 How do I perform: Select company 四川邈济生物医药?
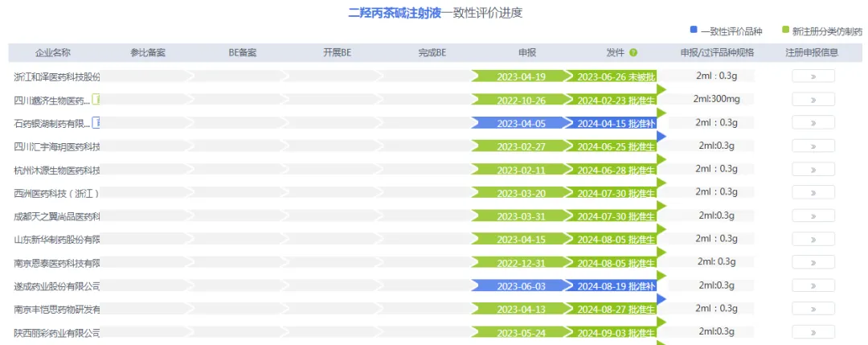(52, 101)
